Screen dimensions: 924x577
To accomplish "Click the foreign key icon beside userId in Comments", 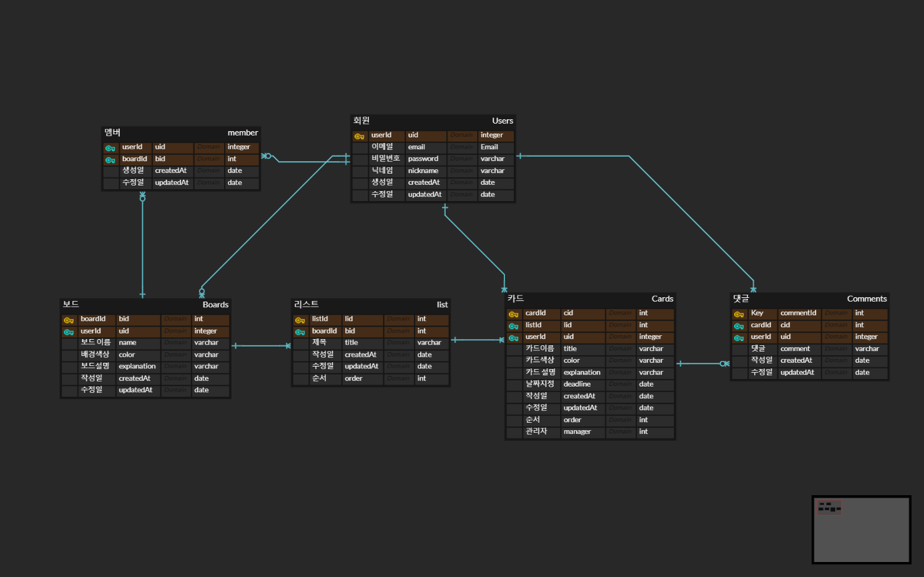I will pos(739,338).
